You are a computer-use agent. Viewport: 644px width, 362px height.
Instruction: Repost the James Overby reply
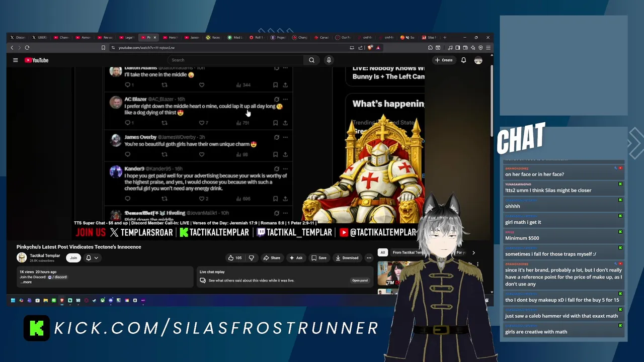click(x=165, y=154)
